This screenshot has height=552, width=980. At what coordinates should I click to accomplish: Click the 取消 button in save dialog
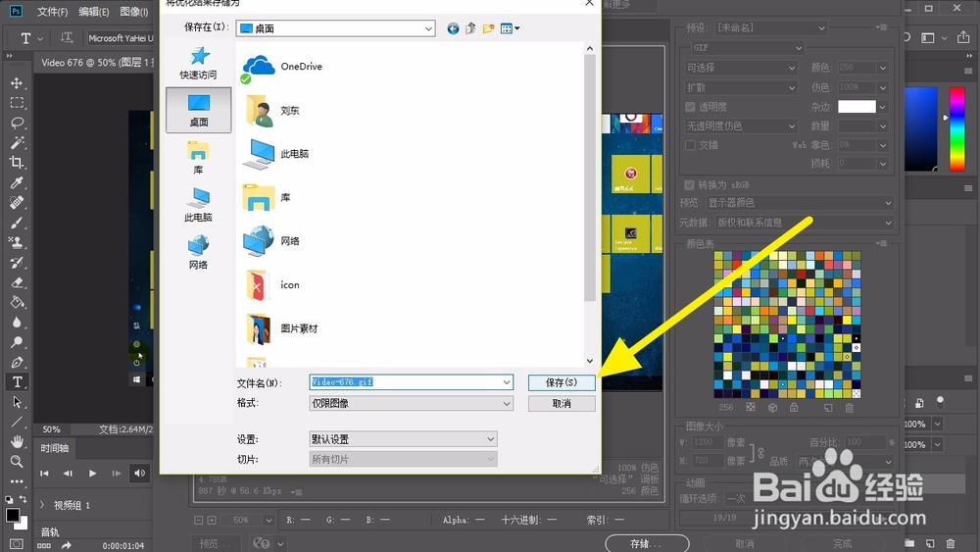pos(562,404)
